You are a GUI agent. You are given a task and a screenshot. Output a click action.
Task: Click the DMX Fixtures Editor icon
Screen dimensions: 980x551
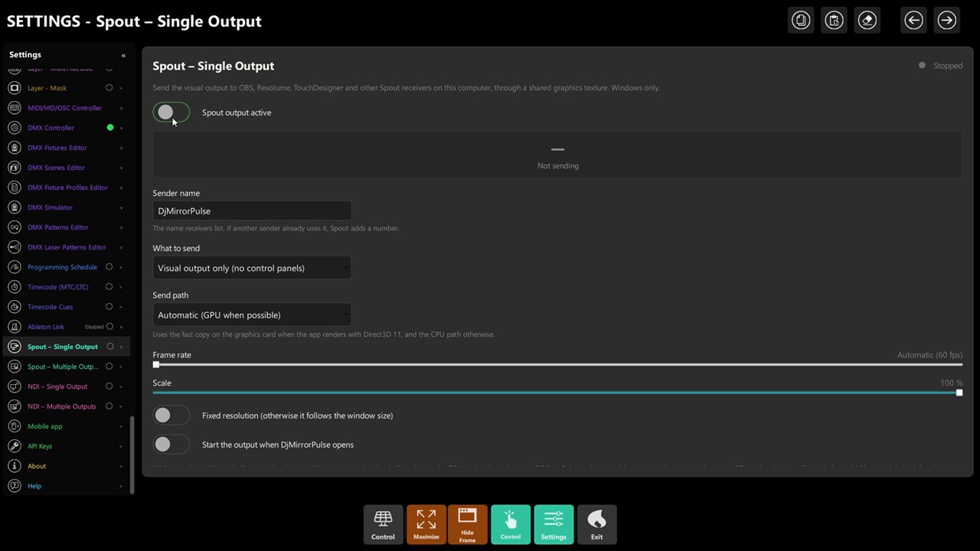tap(14, 148)
